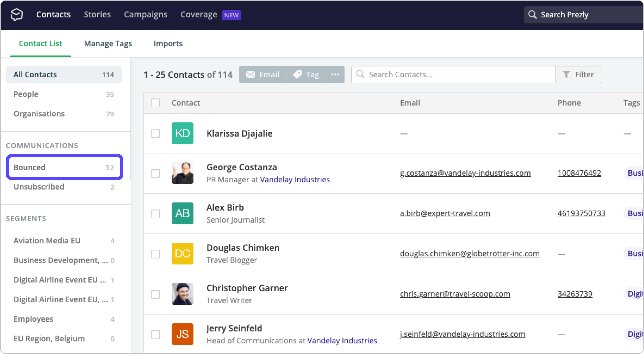Click the Filter button
Viewport: 644px width, 354px height.
578,75
